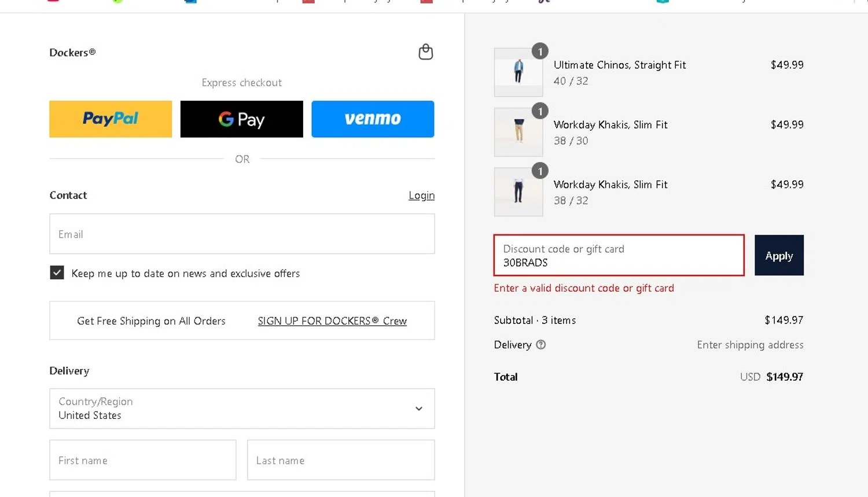Image resolution: width=868 pixels, height=497 pixels.
Task: Click the quantity badge on Ultimate Chinos
Action: point(540,51)
